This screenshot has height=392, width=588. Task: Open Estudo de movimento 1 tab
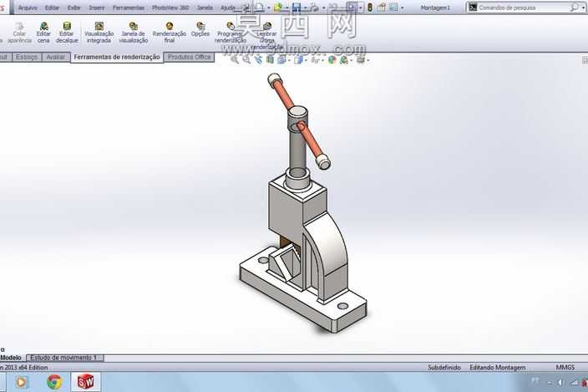64,358
